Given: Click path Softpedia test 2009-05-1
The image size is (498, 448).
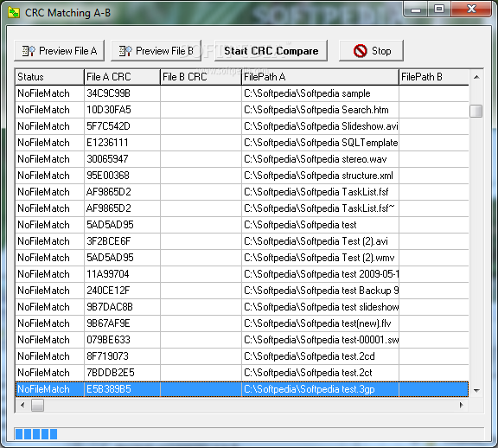Looking at the screenshot, I should 321,274.
